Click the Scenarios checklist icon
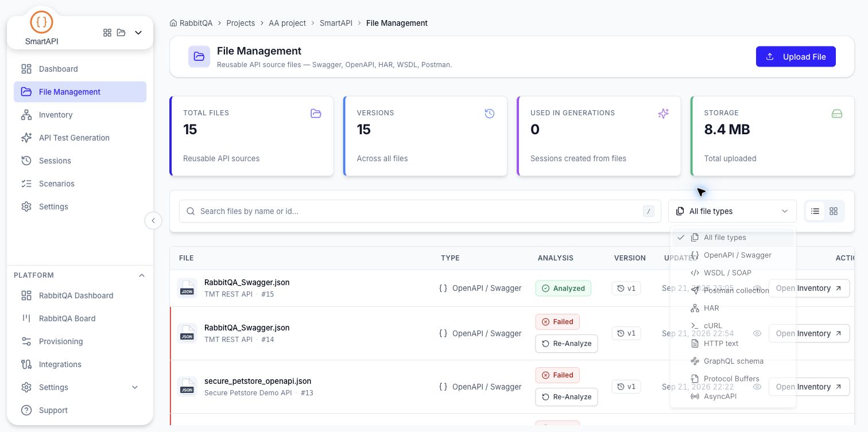This screenshot has height=432, width=868. click(26, 184)
